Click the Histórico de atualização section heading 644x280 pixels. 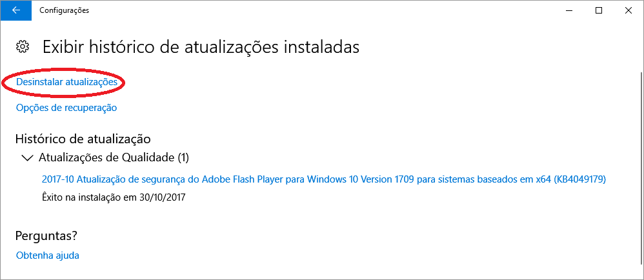point(83,139)
